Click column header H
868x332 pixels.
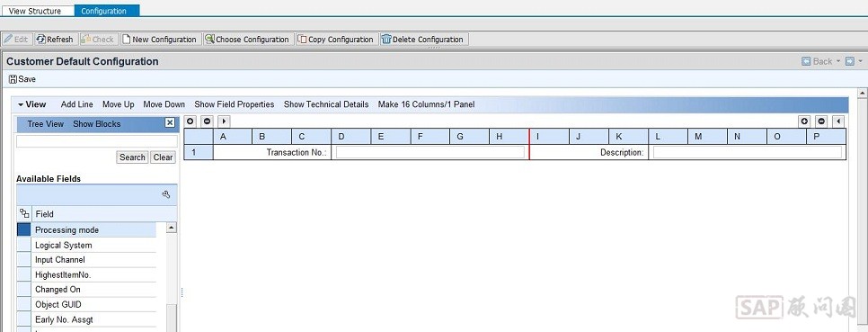click(x=509, y=137)
